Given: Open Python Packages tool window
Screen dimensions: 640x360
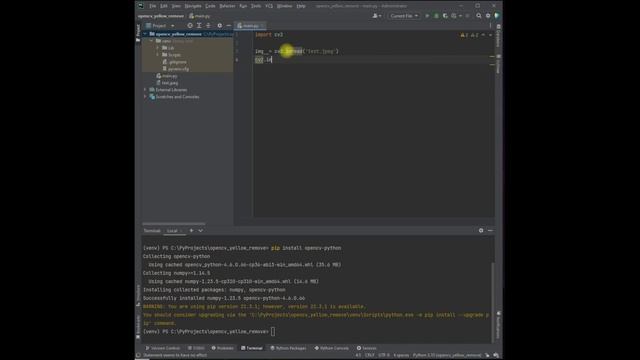Looking at the screenshot, I should click(288, 348).
